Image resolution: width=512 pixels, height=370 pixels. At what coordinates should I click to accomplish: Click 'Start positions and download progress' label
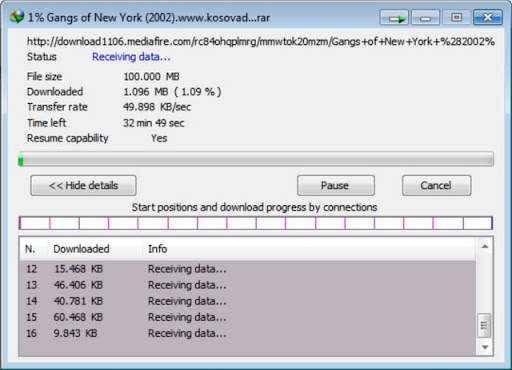tap(255, 207)
